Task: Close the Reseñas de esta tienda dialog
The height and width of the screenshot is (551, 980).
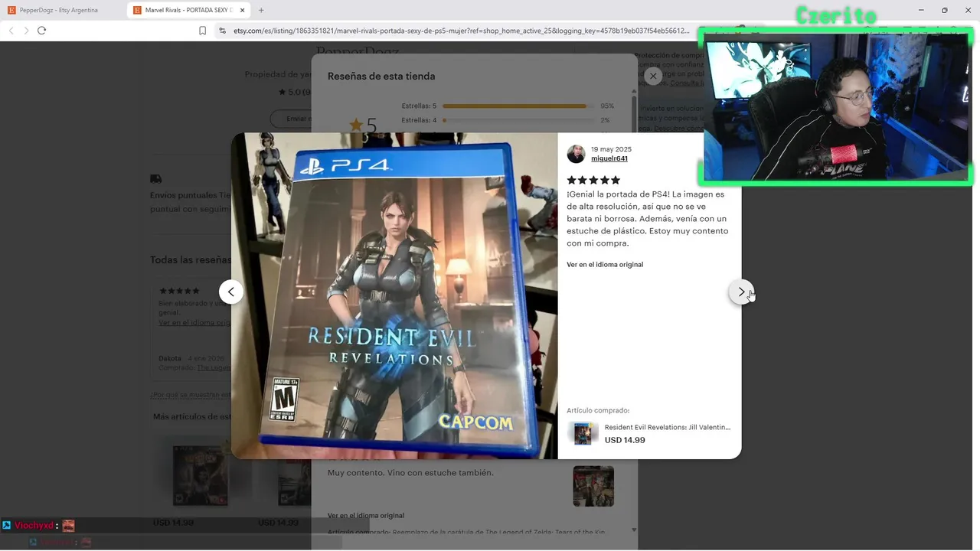Action: (x=652, y=76)
